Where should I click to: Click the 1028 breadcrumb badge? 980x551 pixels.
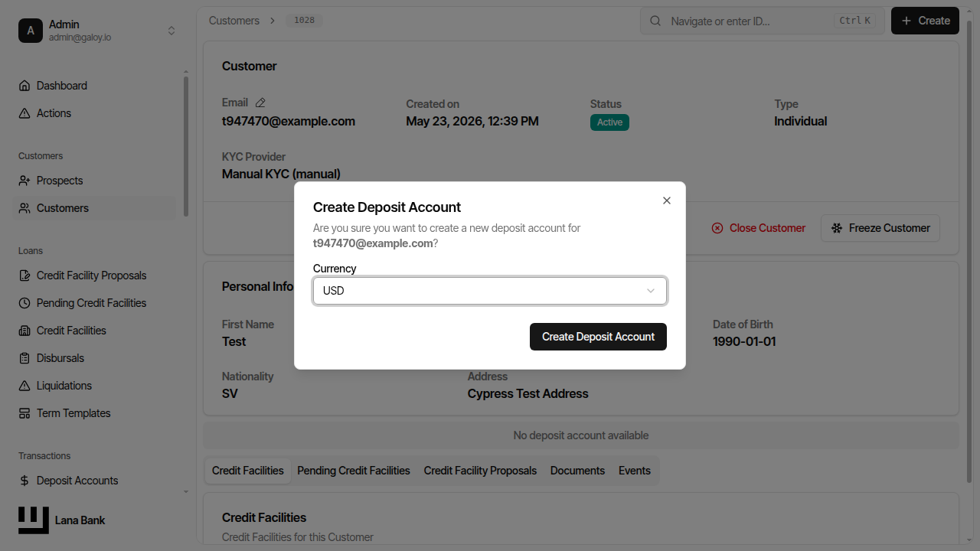click(305, 21)
